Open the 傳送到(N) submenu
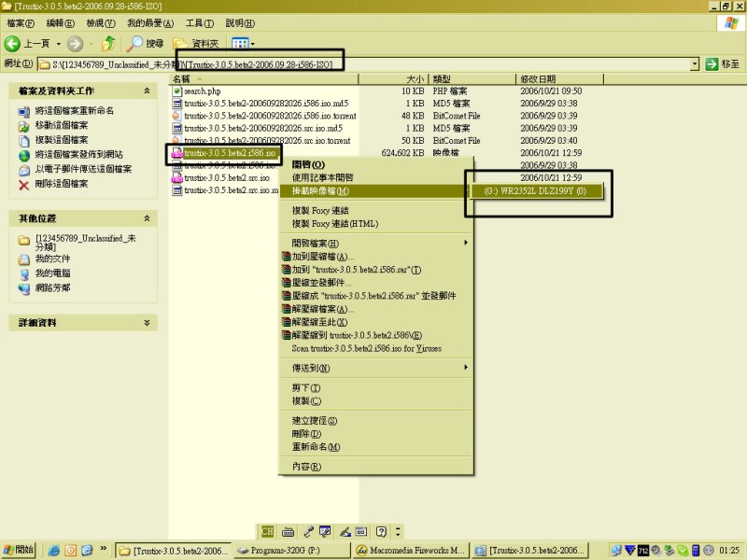The height and width of the screenshot is (560, 747). [375, 368]
